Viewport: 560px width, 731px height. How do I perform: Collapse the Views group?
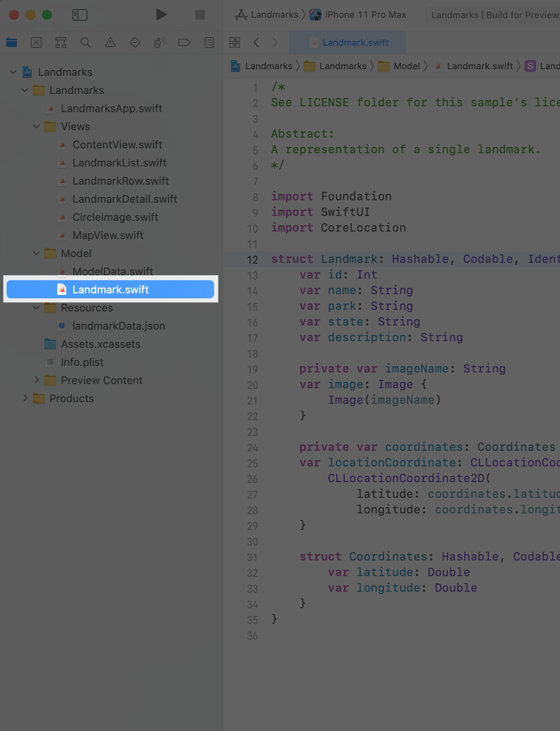tap(36, 127)
